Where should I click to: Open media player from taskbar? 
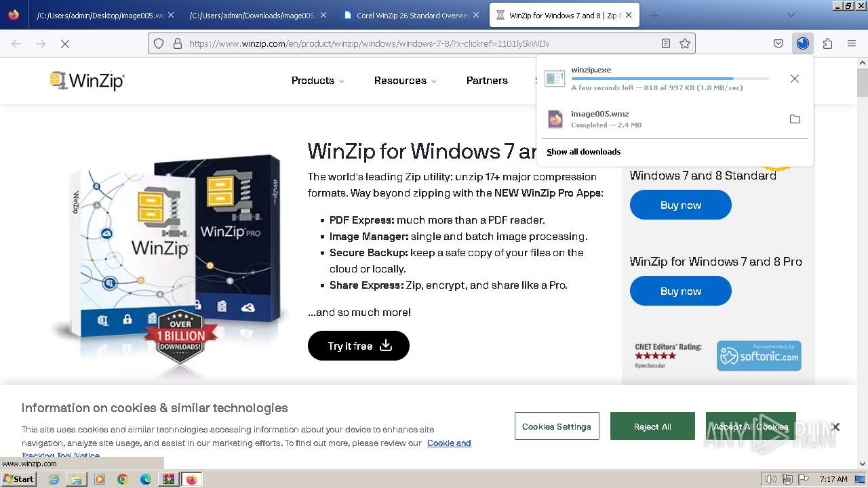[x=100, y=479]
